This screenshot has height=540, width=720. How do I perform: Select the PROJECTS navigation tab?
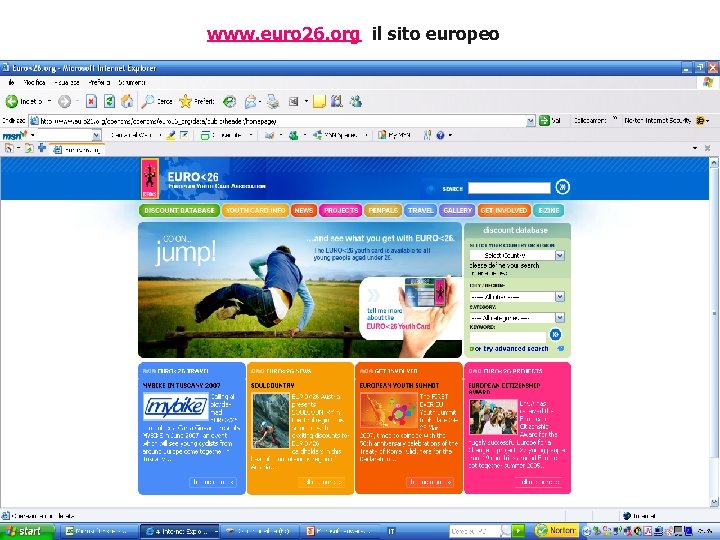coord(341,210)
